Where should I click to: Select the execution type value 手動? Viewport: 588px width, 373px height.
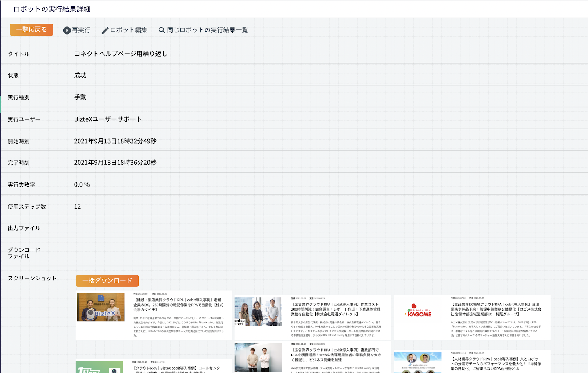80,97
